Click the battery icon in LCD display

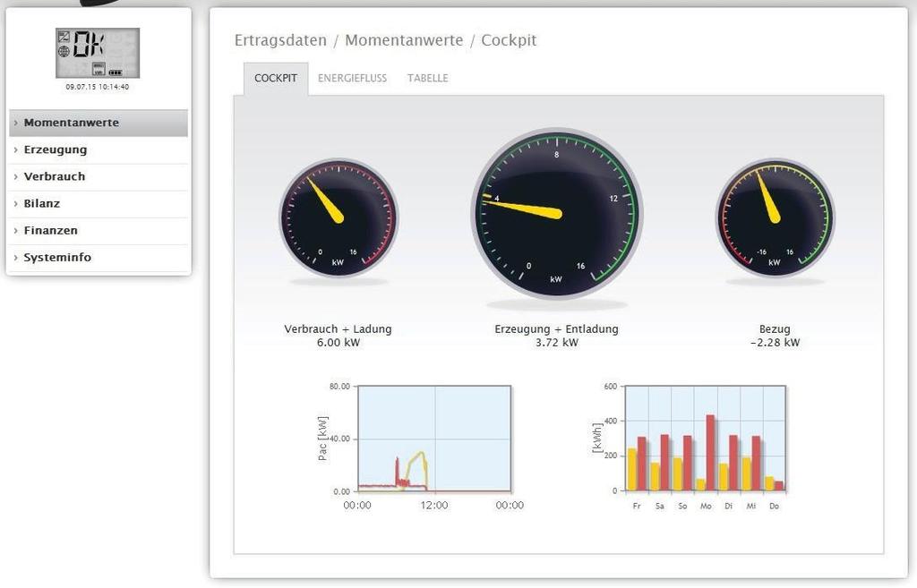point(116,73)
